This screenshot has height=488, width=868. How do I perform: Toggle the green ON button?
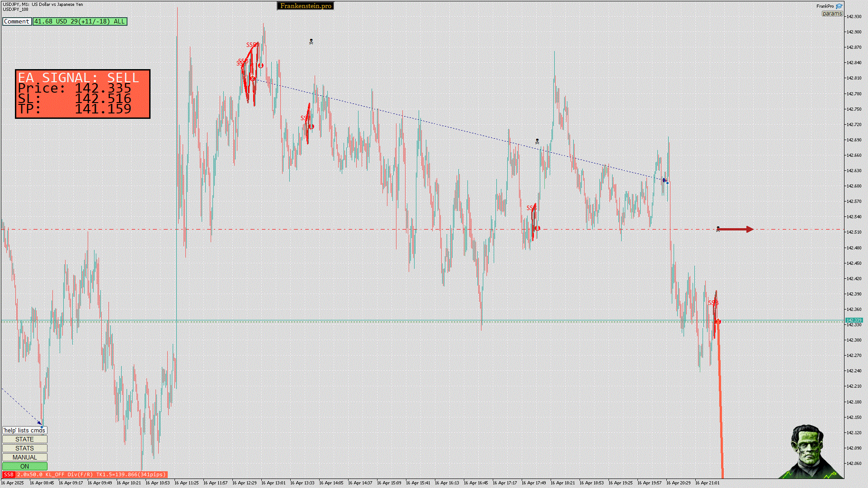[24, 466]
